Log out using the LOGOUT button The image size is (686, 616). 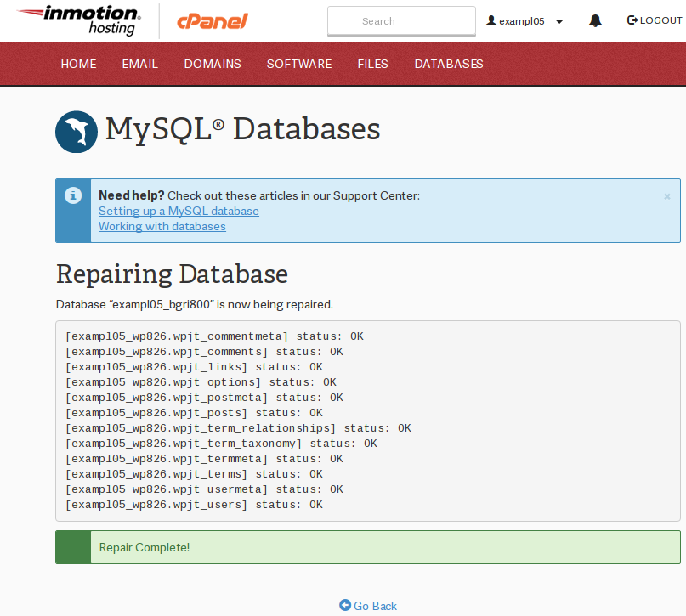pos(655,20)
